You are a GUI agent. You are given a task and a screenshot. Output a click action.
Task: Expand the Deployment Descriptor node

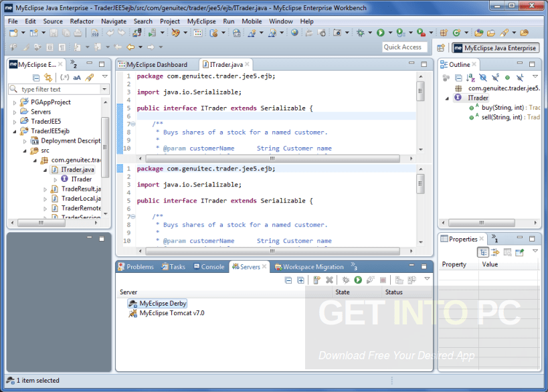[x=25, y=142]
